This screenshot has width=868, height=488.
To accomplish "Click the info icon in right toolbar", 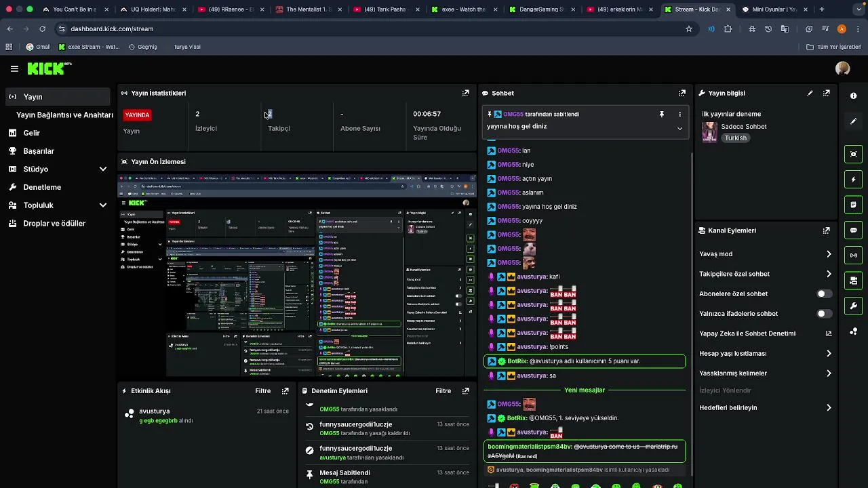I will (x=854, y=96).
